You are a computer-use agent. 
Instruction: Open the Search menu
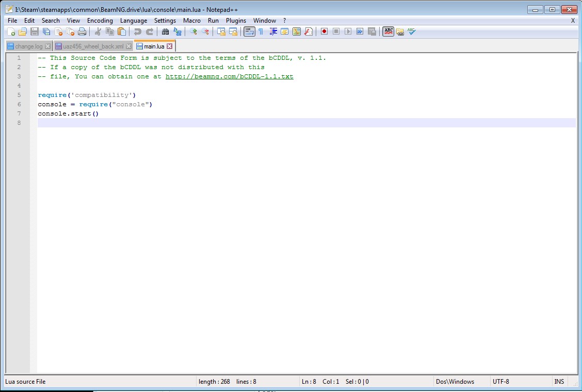click(51, 21)
